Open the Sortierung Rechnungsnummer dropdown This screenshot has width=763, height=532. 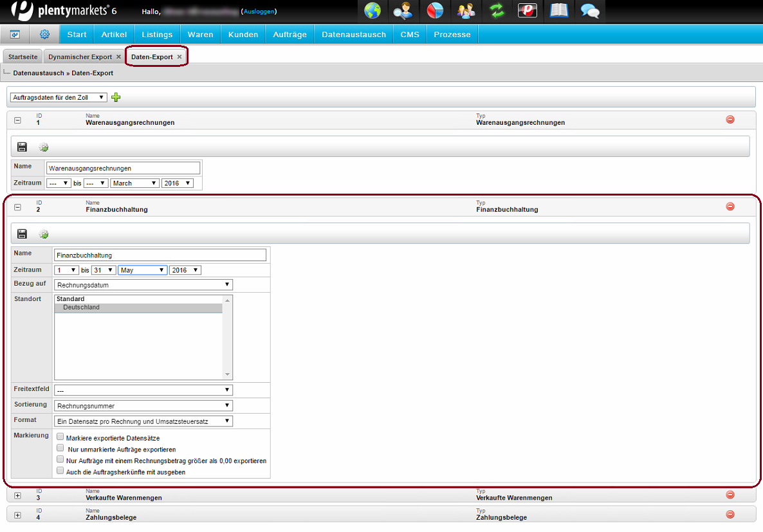coord(143,406)
